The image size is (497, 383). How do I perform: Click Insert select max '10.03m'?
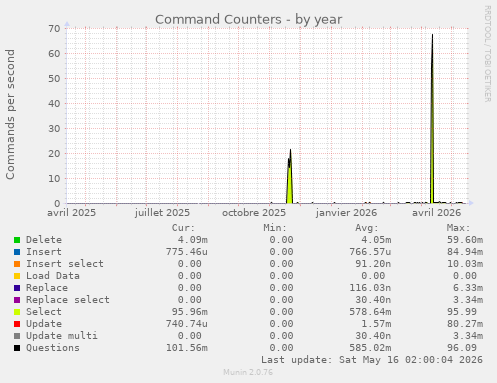pos(465,264)
